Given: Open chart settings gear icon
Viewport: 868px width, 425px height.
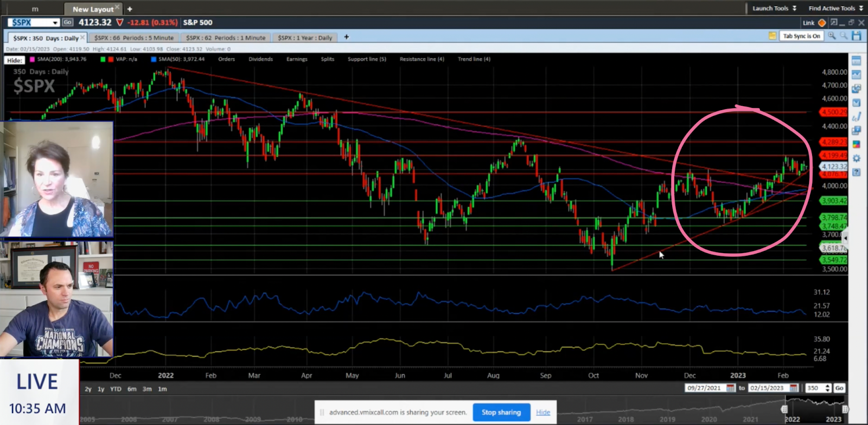Looking at the screenshot, I should (x=857, y=158).
